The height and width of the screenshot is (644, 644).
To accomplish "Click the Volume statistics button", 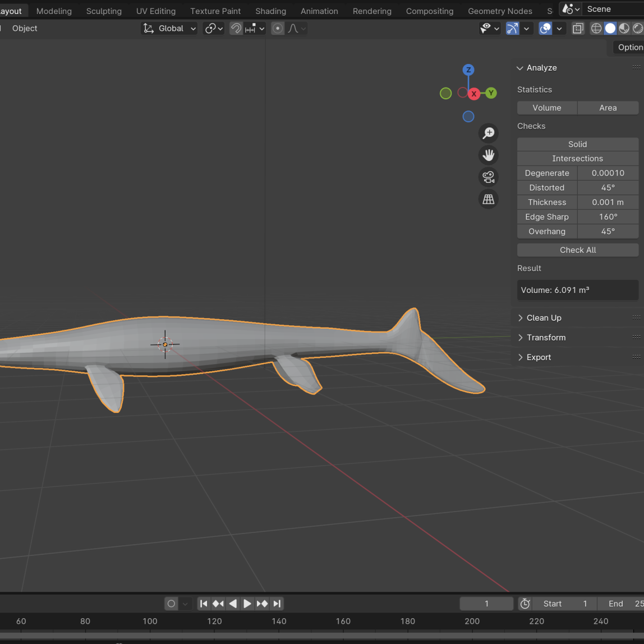I will 547,108.
